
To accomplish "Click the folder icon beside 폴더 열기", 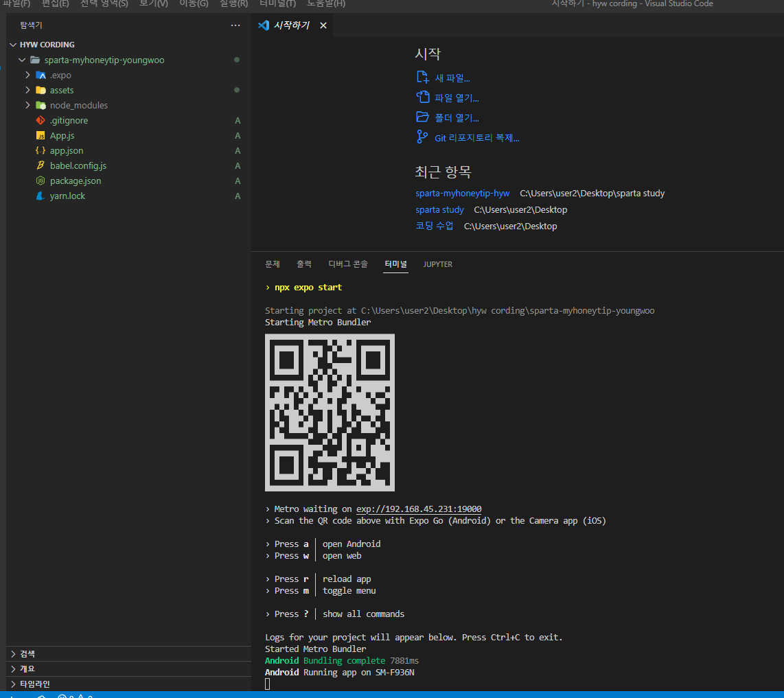I will [x=422, y=117].
